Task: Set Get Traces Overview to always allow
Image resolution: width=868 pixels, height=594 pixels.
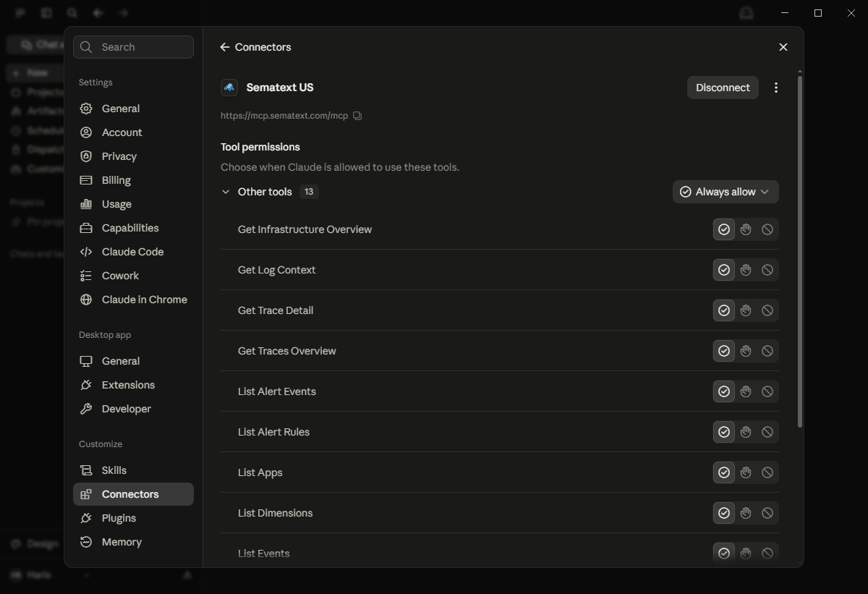Action: point(724,351)
